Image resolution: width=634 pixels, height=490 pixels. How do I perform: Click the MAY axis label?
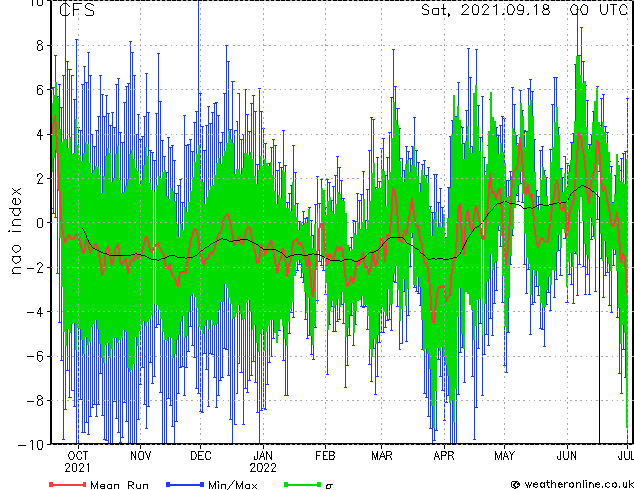[504, 456]
